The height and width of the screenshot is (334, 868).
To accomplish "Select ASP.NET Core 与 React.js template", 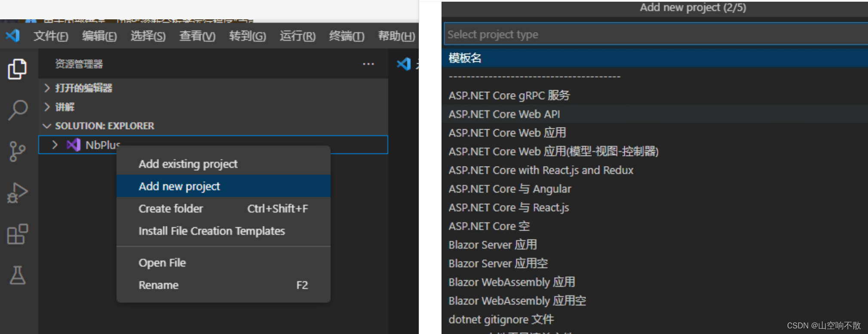I will point(655,207).
